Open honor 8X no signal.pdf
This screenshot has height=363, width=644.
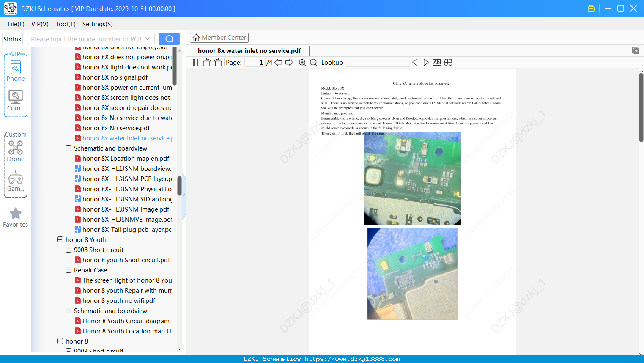pos(111,77)
